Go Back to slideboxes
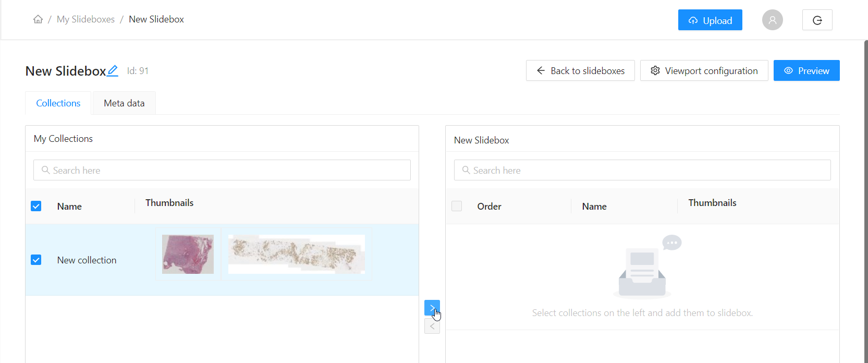Image resolution: width=868 pixels, height=363 pixels. [580, 70]
